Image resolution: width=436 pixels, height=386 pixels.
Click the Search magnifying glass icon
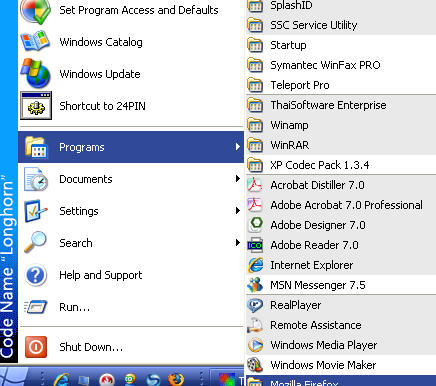[35, 242]
